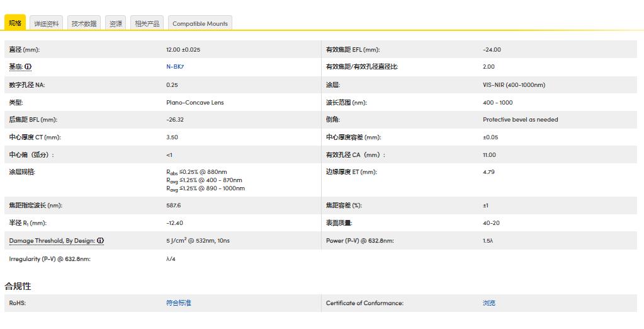Click the BFL value -26.32
The width and height of the screenshot is (644, 329).
[x=175, y=120]
